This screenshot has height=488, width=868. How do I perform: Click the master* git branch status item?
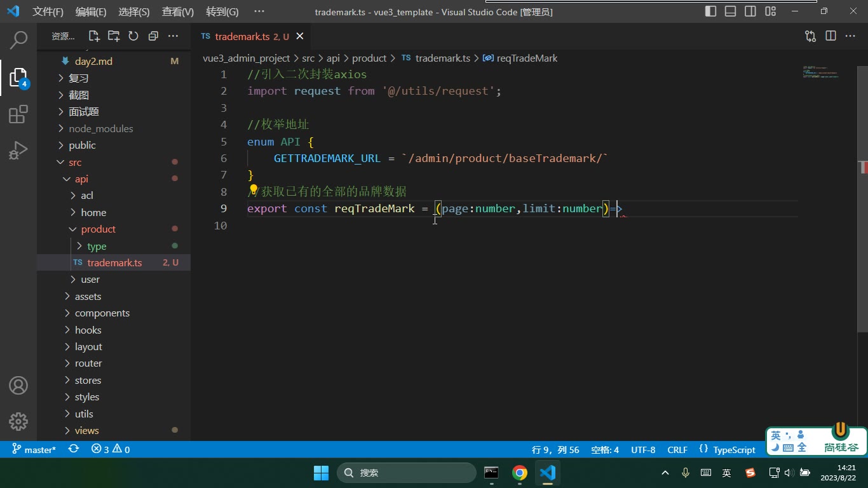coord(34,449)
